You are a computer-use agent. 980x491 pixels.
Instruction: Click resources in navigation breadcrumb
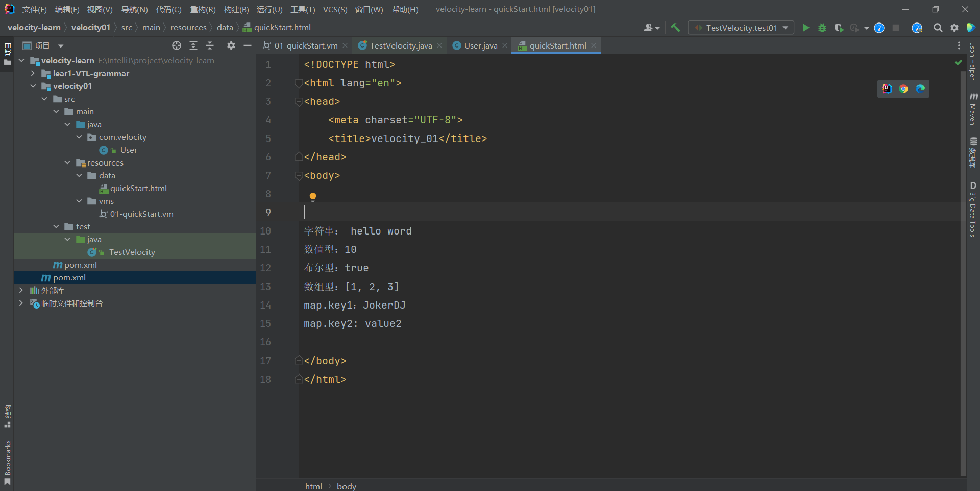[x=188, y=28]
